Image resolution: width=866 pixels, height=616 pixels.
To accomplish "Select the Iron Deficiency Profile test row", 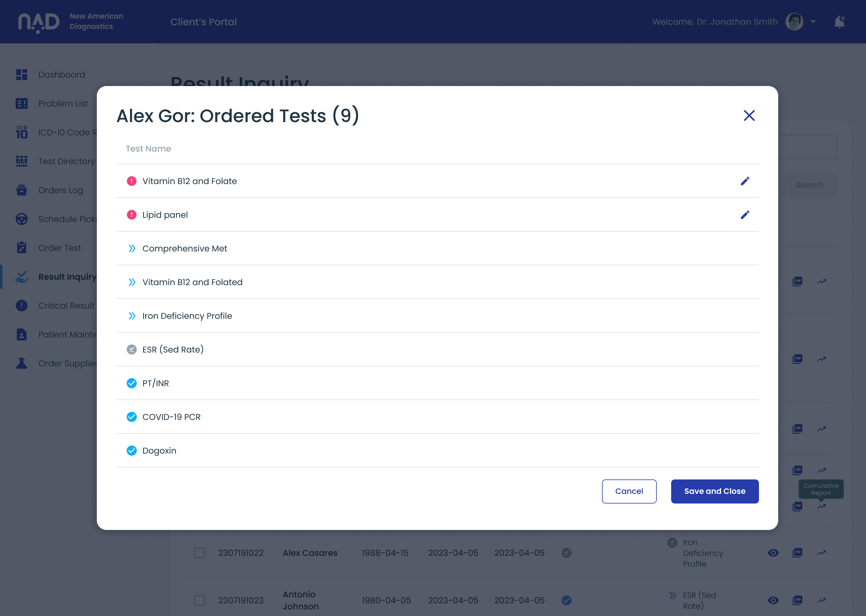I will click(x=437, y=316).
